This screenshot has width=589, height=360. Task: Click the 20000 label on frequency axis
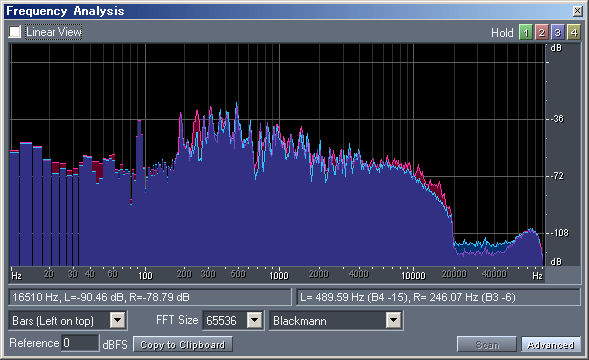coord(454,274)
